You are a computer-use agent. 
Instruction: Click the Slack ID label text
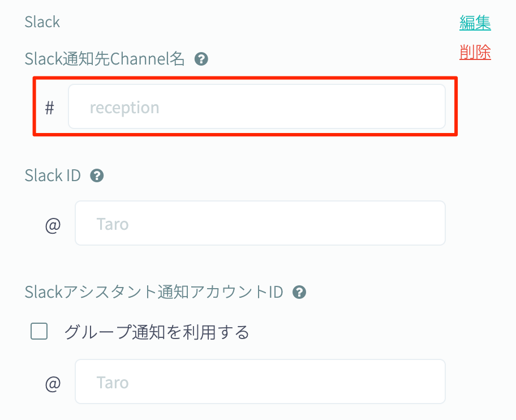53,175
